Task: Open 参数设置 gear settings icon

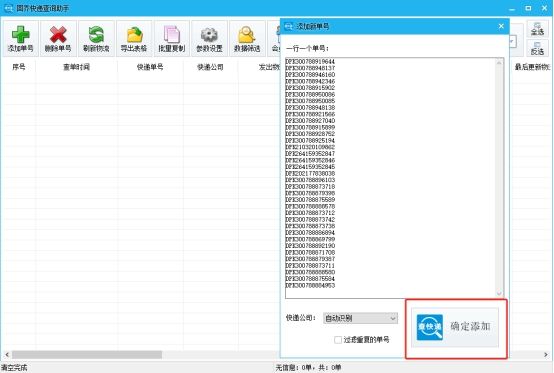Action: (210, 39)
